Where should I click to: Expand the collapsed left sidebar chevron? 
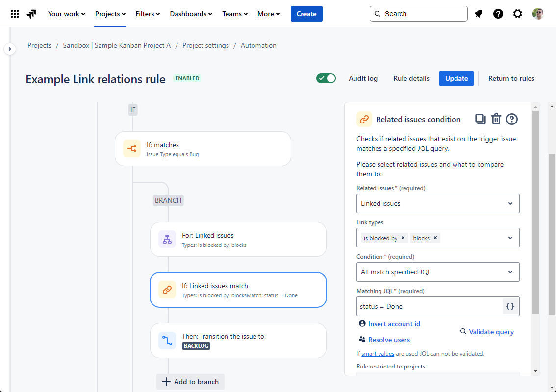tap(10, 49)
